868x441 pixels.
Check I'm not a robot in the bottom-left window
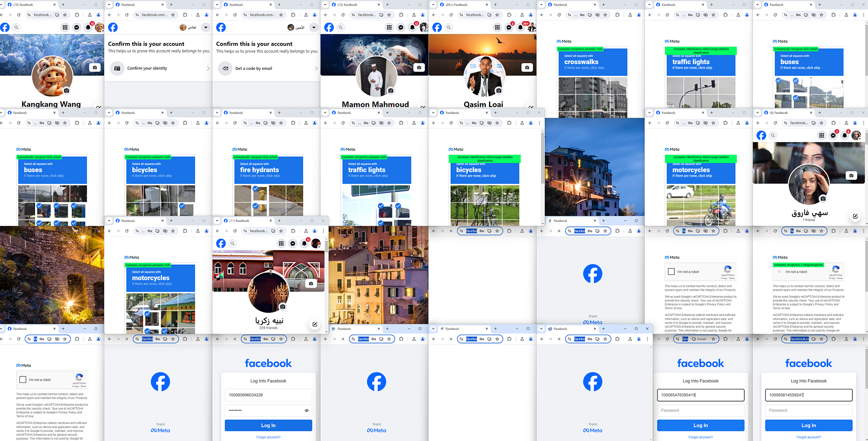[x=23, y=379]
